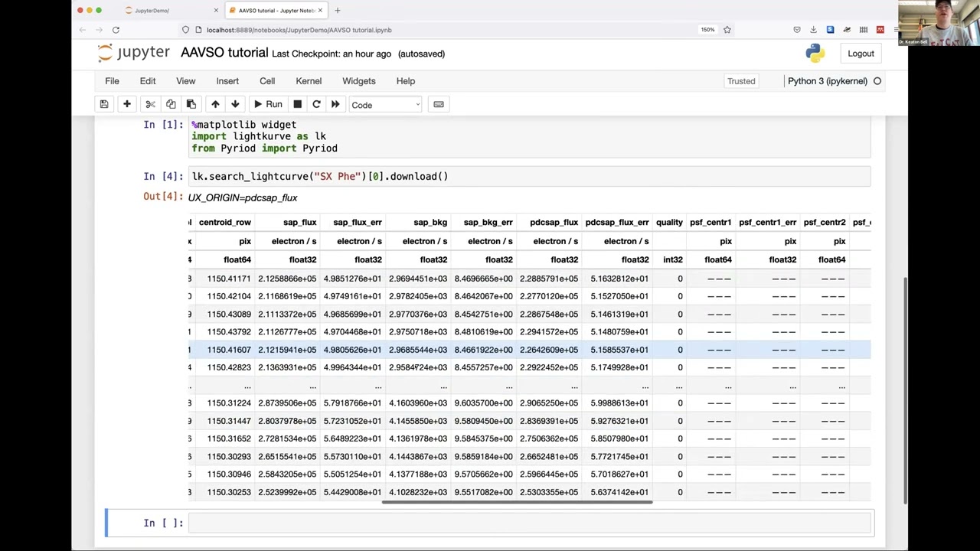Open the Edit menu
Screen dimensions: 980x551
coord(148,81)
